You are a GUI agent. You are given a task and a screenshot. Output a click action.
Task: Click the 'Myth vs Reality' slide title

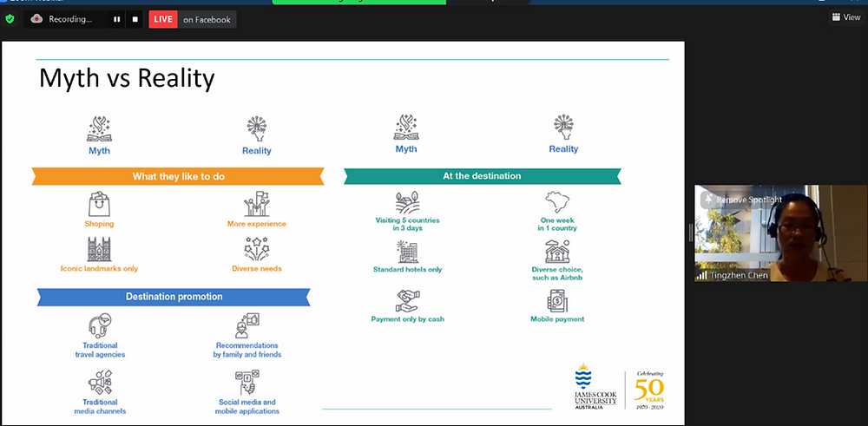pyautogui.click(x=127, y=79)
